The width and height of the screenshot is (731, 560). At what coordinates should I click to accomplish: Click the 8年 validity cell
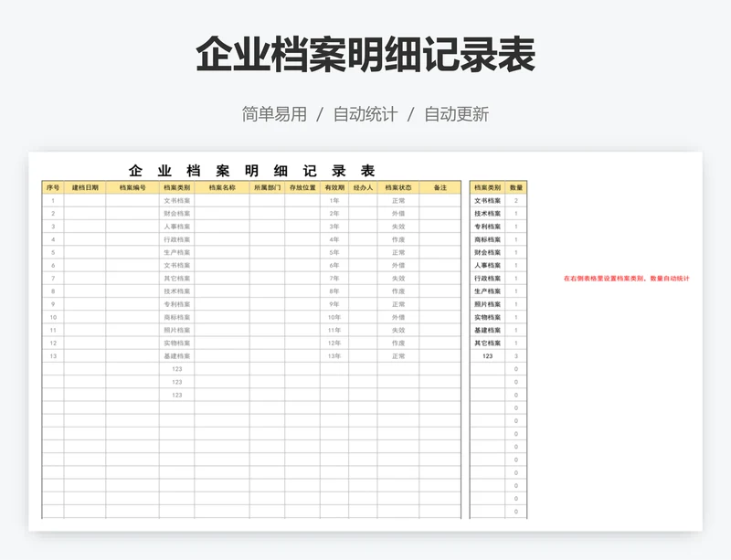(334, 291)
